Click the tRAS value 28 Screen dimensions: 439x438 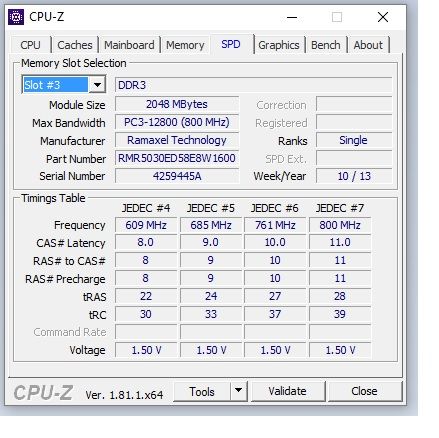click(x=340, y=296)
